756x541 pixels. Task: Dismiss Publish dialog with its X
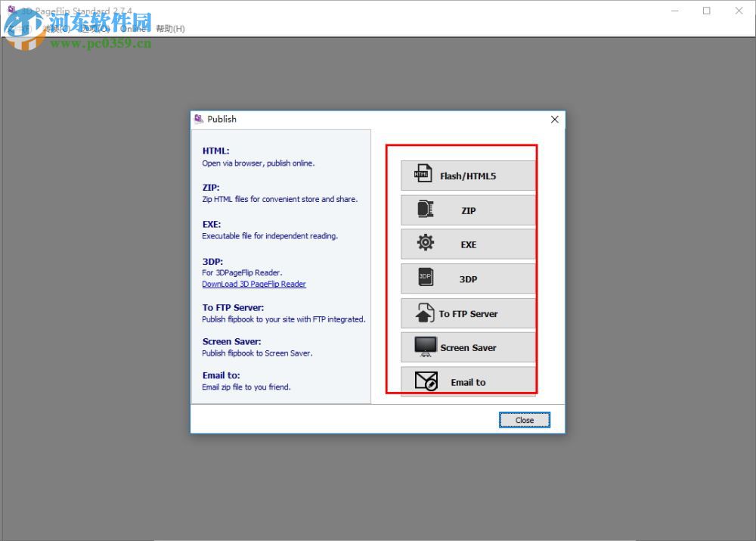(x=554, y=120)
